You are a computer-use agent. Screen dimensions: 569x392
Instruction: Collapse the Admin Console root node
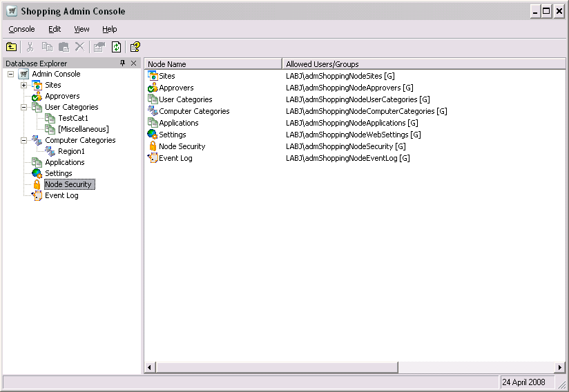coord(11,74)
